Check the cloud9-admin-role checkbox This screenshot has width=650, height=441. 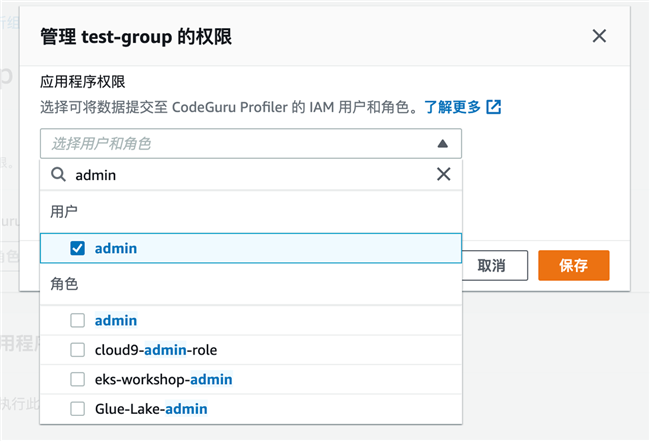coord(78,350)
